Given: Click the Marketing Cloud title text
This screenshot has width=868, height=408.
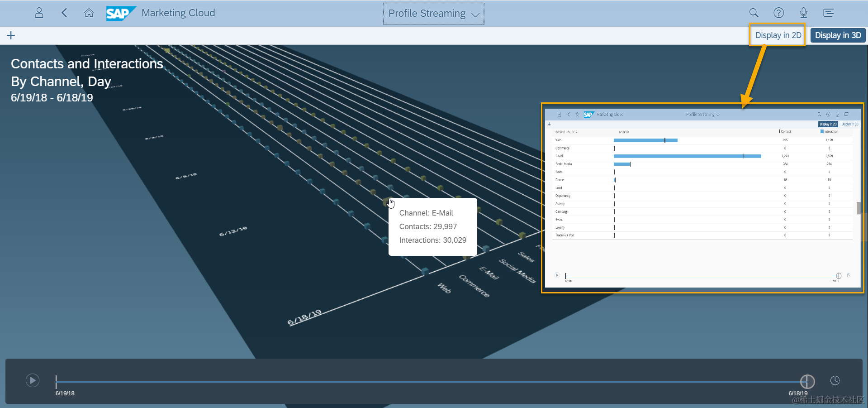Looking at the screenshot, I should tap(178, 13).
